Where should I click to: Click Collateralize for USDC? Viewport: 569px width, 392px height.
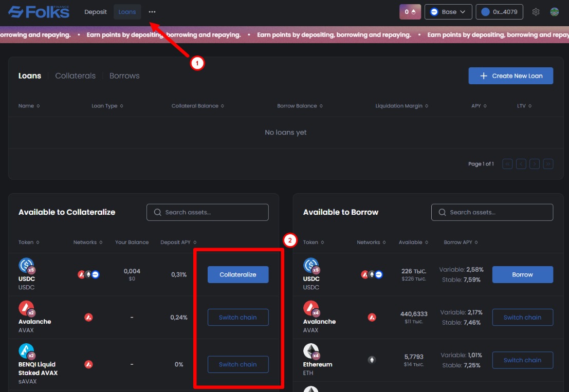pyautogui.click(x=237, y=274)
